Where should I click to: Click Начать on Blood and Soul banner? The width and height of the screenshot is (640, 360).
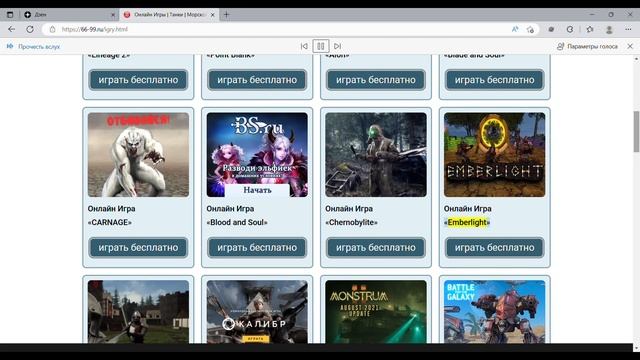click(257, 190)
